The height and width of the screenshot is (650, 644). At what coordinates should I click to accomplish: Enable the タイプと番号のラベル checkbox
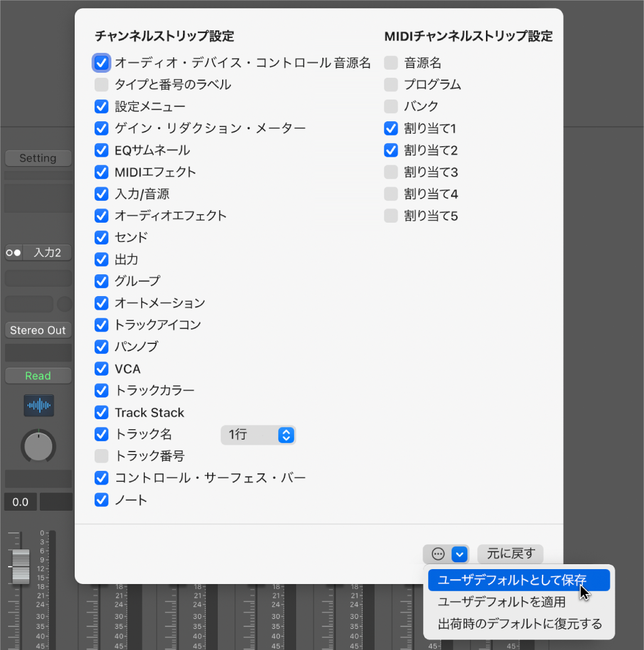click(x=101, y=85)
